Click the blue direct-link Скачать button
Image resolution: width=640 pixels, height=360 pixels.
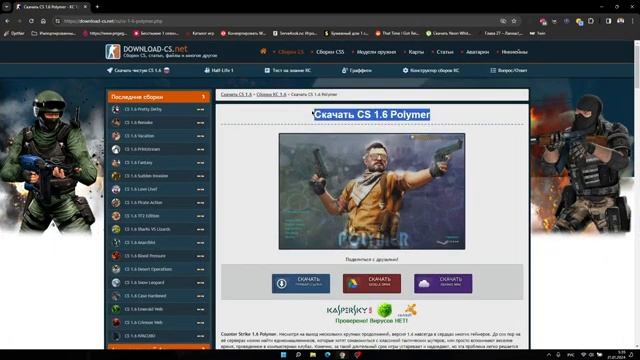point(301,283)
